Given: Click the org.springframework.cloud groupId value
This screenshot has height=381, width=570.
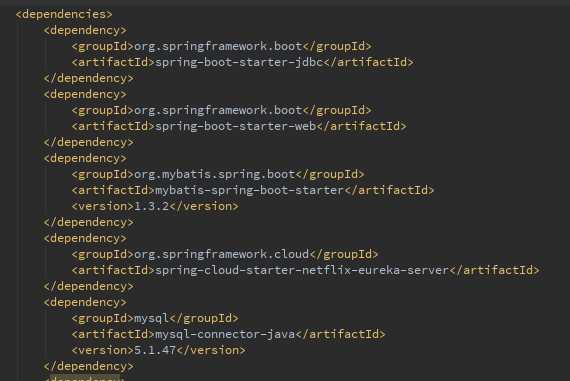Looking at the screenshot, I should [x=222, y=254].
